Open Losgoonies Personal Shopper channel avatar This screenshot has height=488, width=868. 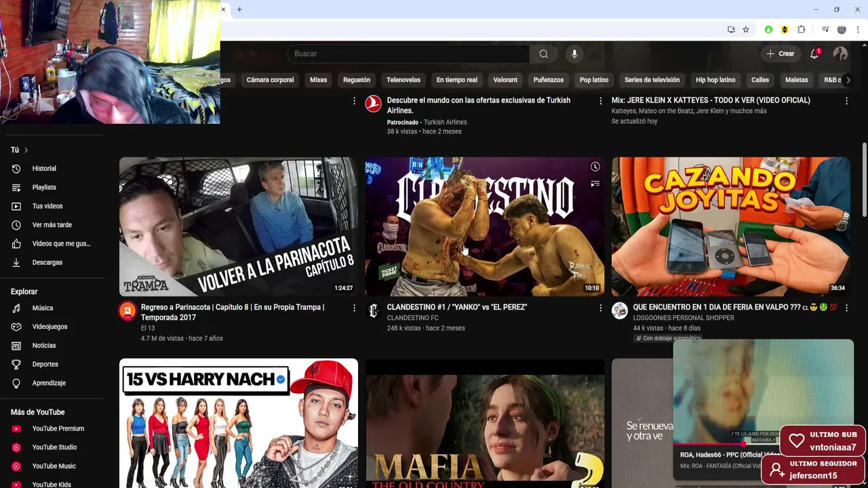coord(619,311)
